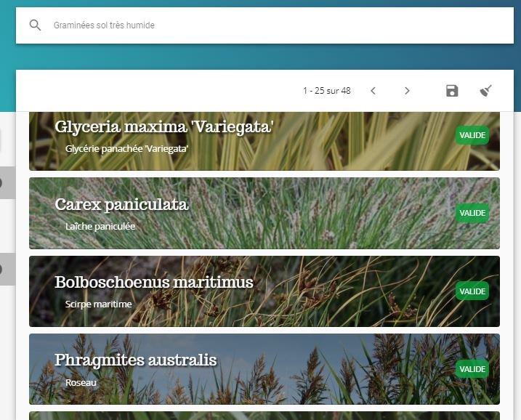Select the Scirpe maritime subtitle text
Screen dimensions: 521x420
[98, 304]
